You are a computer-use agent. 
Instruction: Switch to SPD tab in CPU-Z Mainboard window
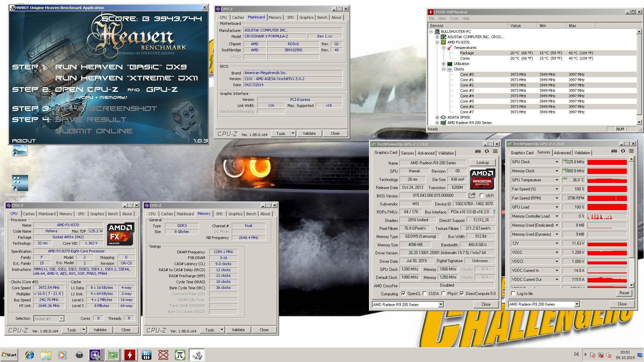[290, 17]
